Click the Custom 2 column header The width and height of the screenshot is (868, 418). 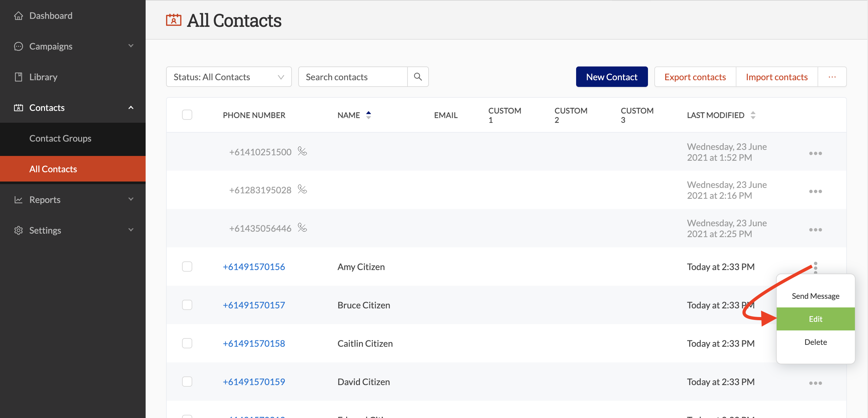click(x=571, y=115)
